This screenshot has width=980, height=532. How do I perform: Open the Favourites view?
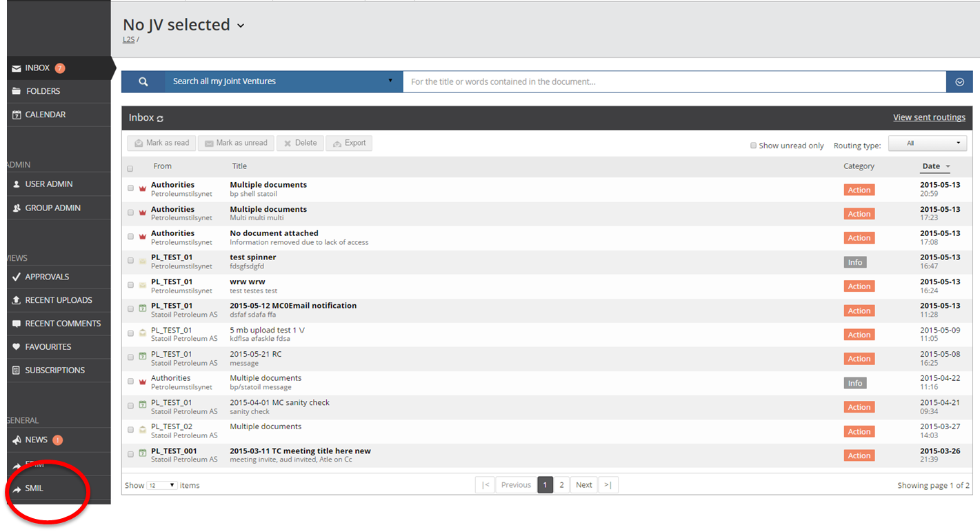pos(59,347)
